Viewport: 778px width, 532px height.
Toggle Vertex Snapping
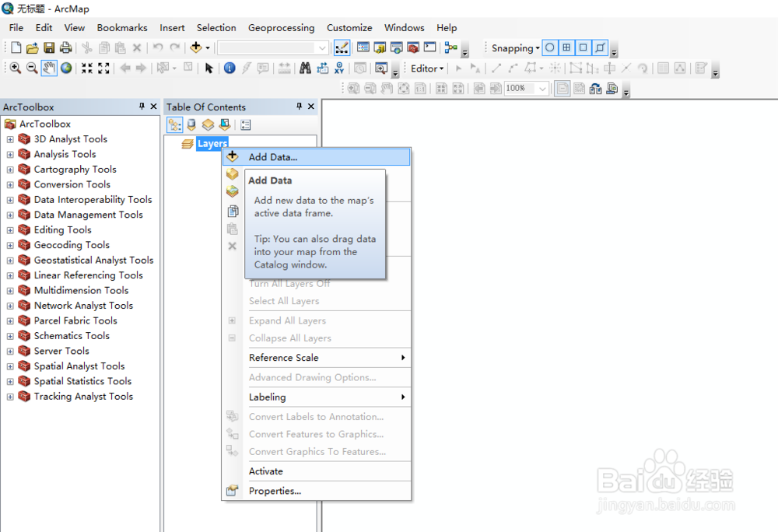(583, 47)
